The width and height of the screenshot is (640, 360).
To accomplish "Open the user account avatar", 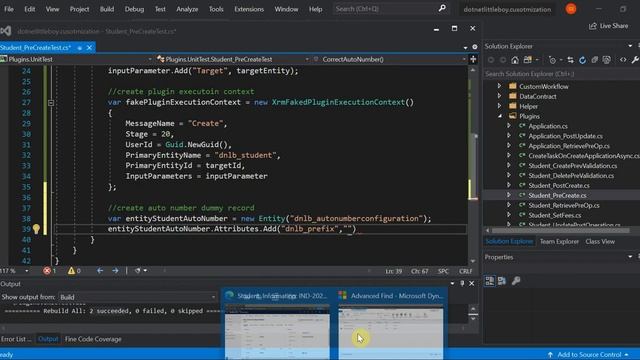I will pyautogui.click(x=571, y=9).
